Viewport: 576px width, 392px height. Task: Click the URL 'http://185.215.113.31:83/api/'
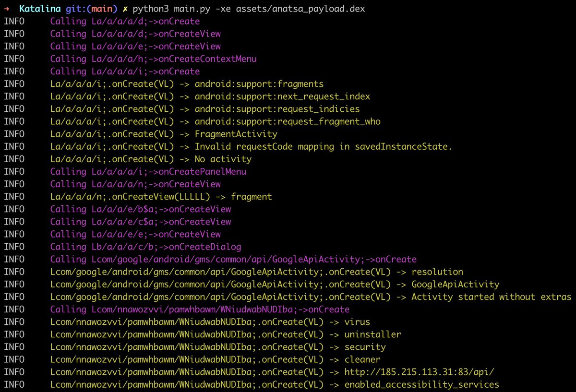pos(419,371)
